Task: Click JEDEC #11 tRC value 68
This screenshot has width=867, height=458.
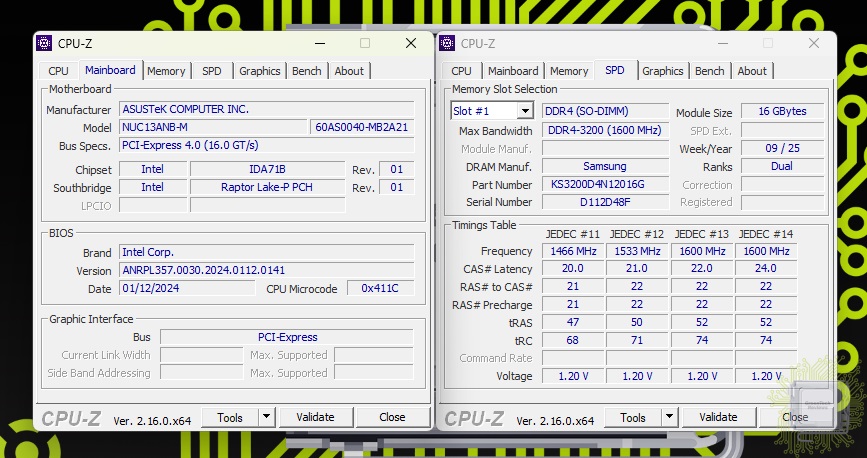Action: click(x=573, y=340)
